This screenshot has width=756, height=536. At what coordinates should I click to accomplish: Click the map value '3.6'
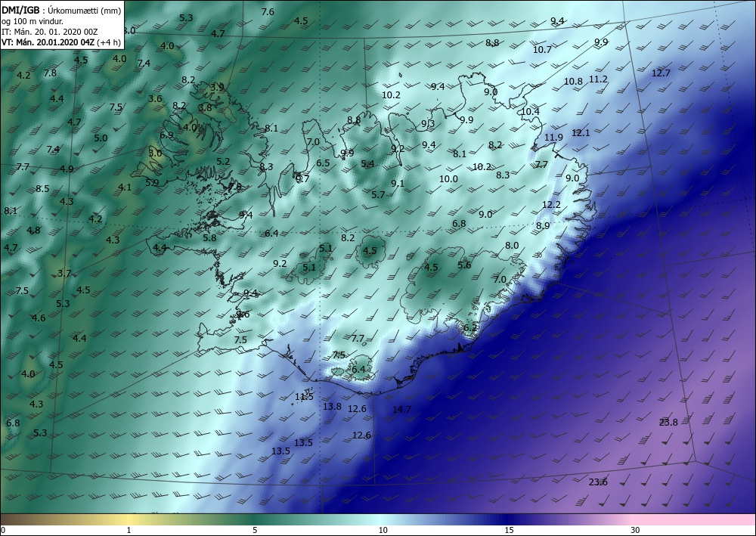coord(155,99)
